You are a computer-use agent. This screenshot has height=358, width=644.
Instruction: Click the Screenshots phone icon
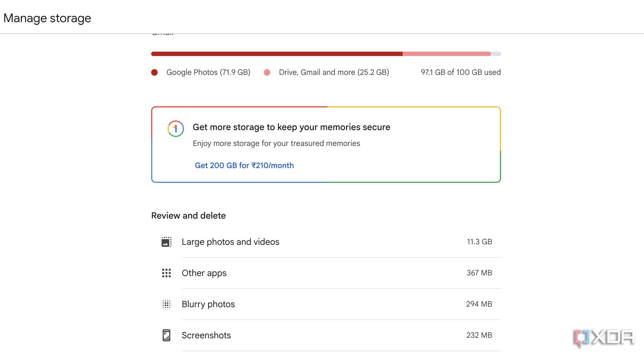click(166, 335)
